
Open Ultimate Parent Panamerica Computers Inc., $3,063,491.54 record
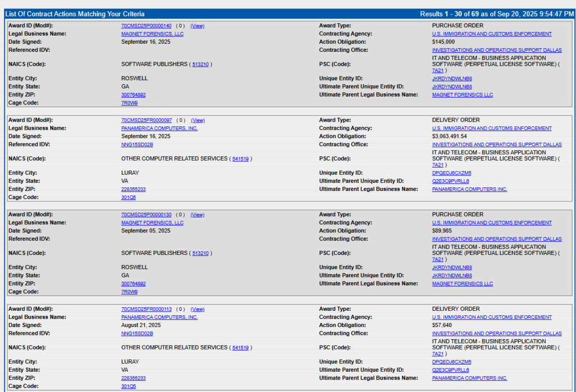(469, 189)
